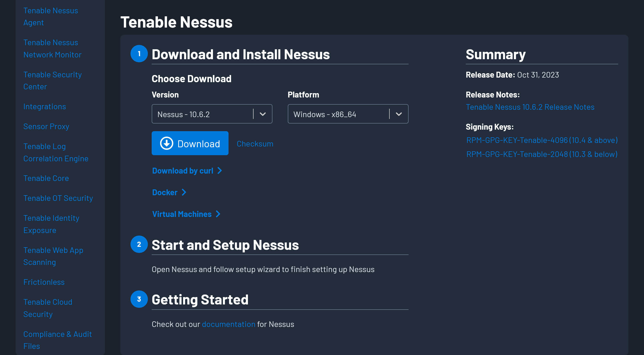Select Tenable Nessus Agent in the sidebar
This screenshot has width=644, height=355.
[x=51, y=16]
